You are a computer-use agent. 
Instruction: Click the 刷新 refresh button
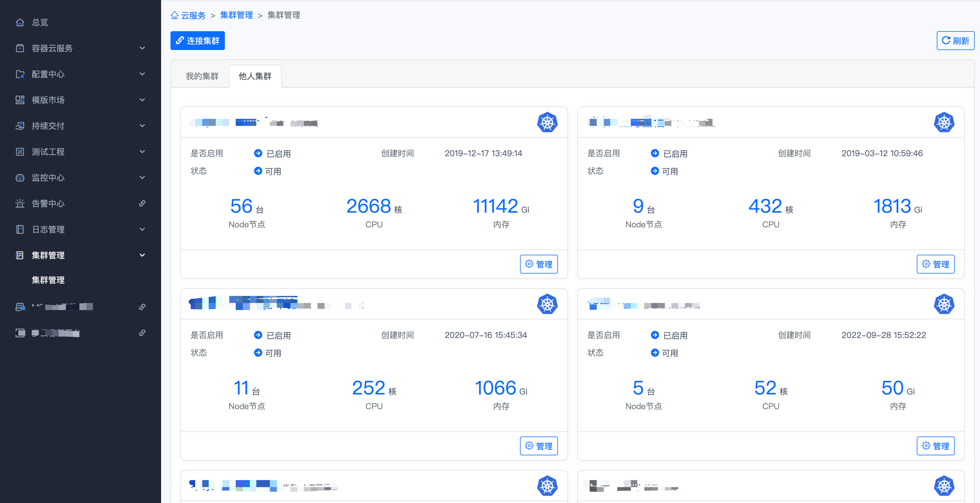(x=955, y=41)
